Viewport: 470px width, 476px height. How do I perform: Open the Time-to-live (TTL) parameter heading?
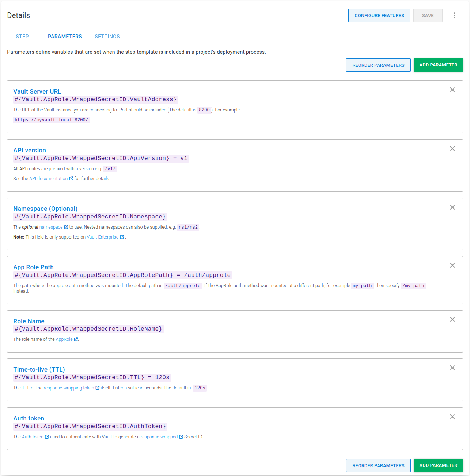pyautogui.click(x=39, y=369)
